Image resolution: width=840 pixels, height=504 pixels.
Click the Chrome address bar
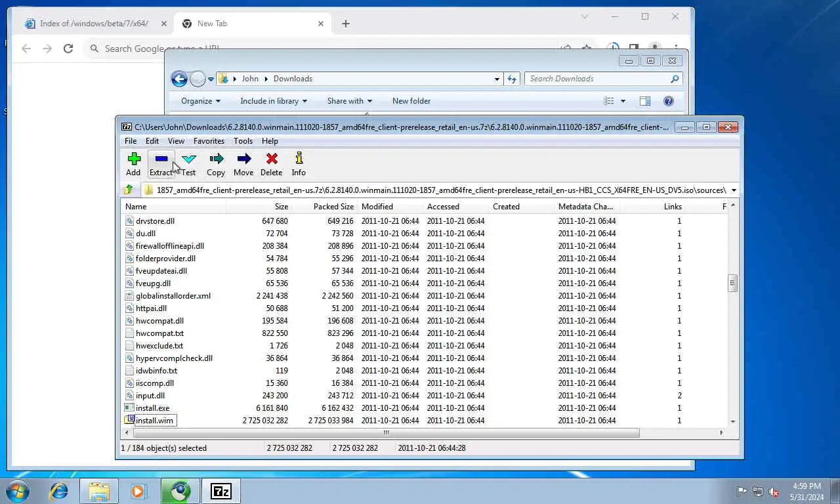pyautogui.click(x=322, y=49)
